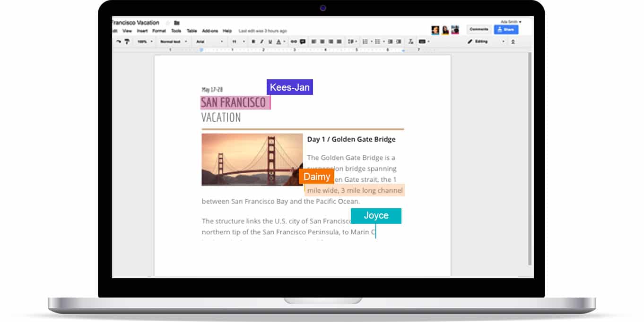Add a comment with the speech bubble icon
Image resolution: width=644 pixels, height=322 pixels.
click(x=302, y=42)
